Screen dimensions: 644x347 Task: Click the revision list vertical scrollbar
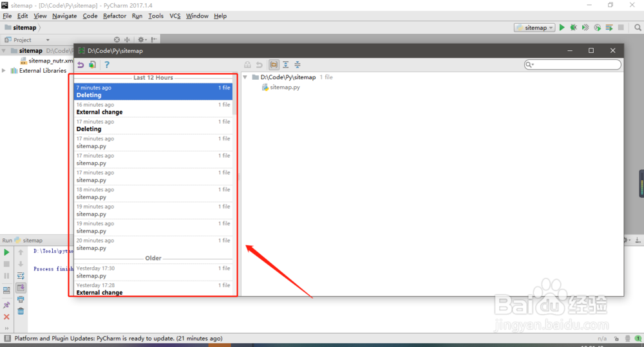[x=235, y=95]
